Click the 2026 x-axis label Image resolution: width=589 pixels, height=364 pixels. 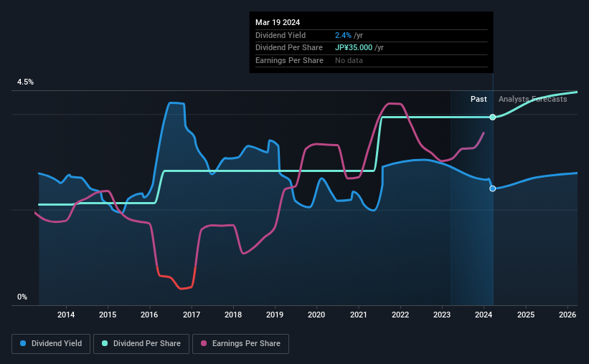[567, 315]
